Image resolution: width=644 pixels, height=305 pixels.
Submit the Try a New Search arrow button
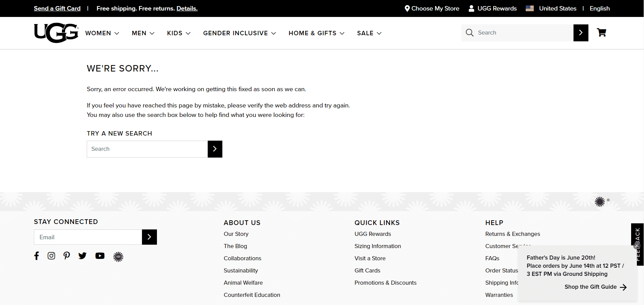point(215,149)
